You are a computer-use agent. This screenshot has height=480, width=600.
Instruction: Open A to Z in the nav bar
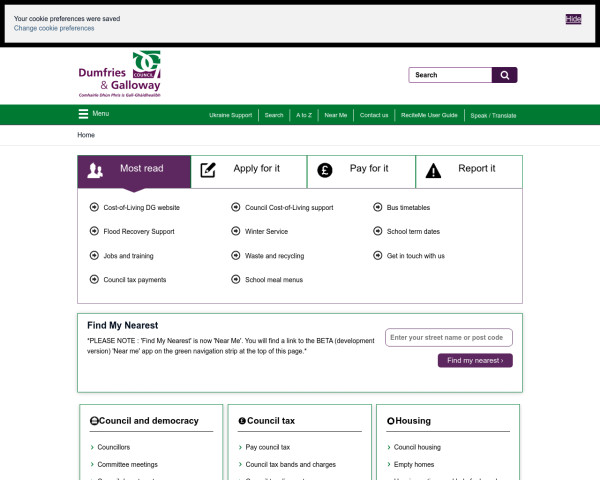click(304, 115)
